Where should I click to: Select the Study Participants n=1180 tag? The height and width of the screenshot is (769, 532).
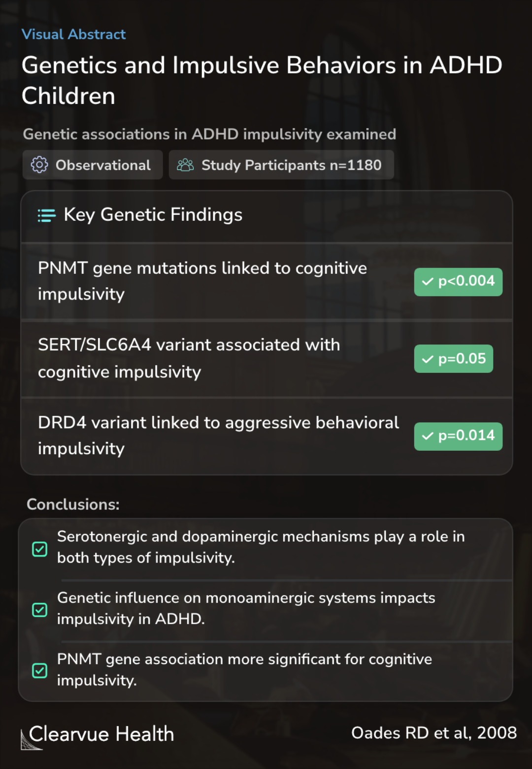[x=281, y=165]
